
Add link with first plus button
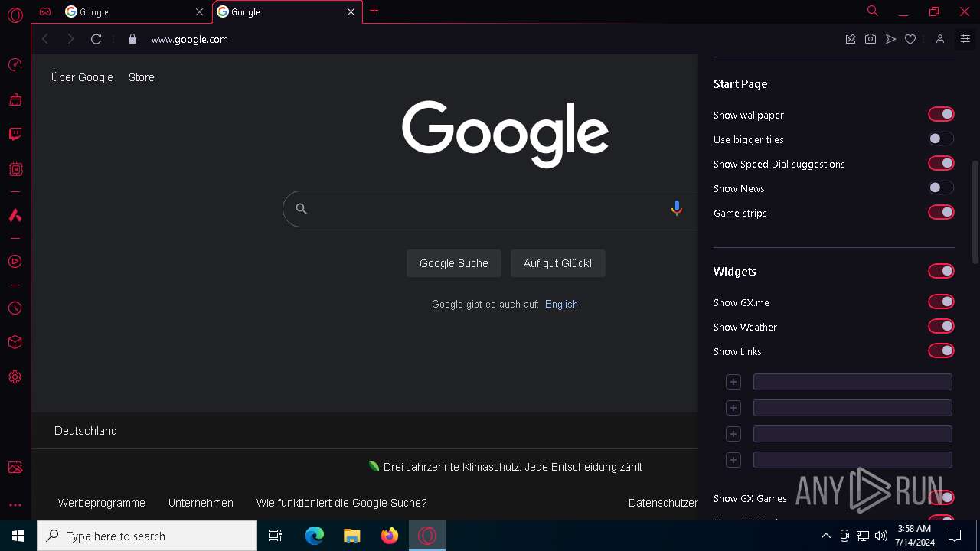coord(733,382)
